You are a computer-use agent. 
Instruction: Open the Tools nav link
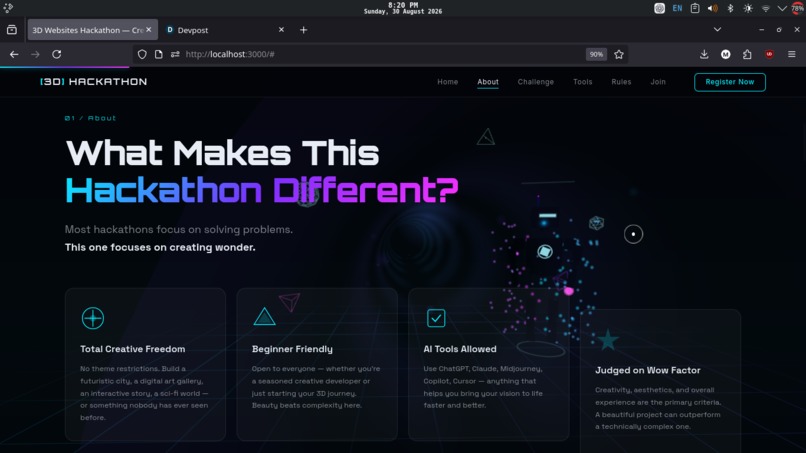click(x=582, y=82)
